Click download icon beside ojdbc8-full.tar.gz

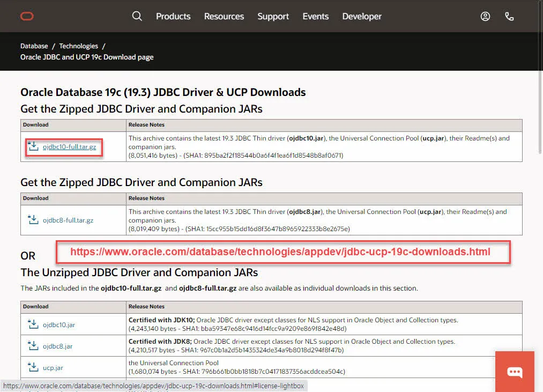tap(33, 220)
